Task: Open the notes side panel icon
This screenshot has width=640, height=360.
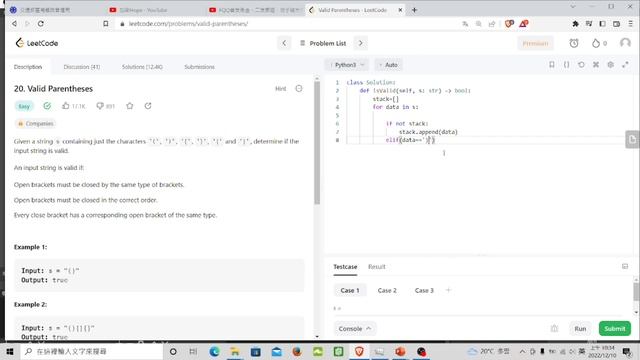Action: coord(632,140)
